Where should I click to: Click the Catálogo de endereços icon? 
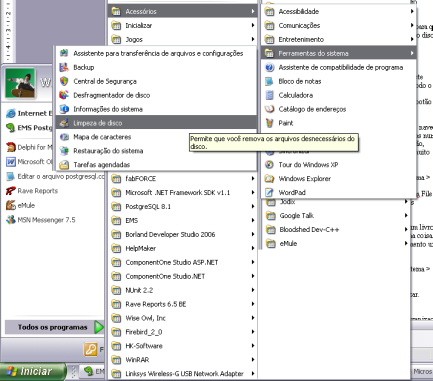click(x=269, y=109)
